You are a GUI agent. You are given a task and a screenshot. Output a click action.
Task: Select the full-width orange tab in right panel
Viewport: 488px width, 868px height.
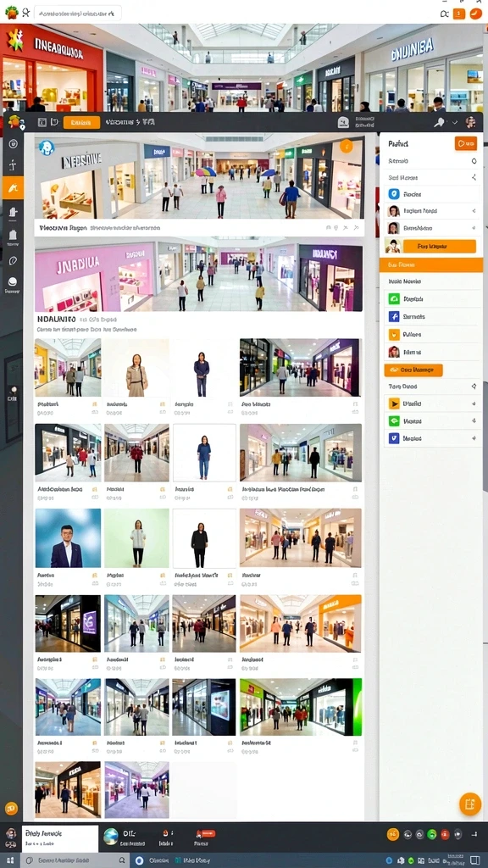coord(431,264)
